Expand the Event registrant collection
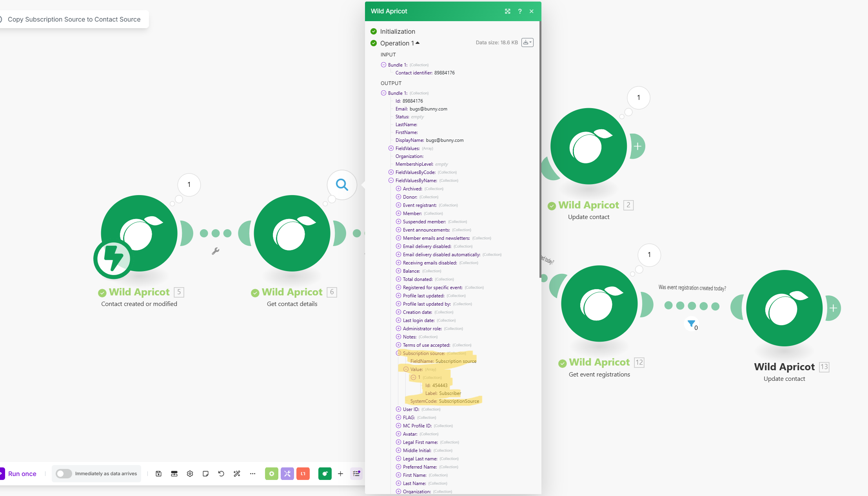This screenshot has height=496, width=868. [x=398, y=205]
